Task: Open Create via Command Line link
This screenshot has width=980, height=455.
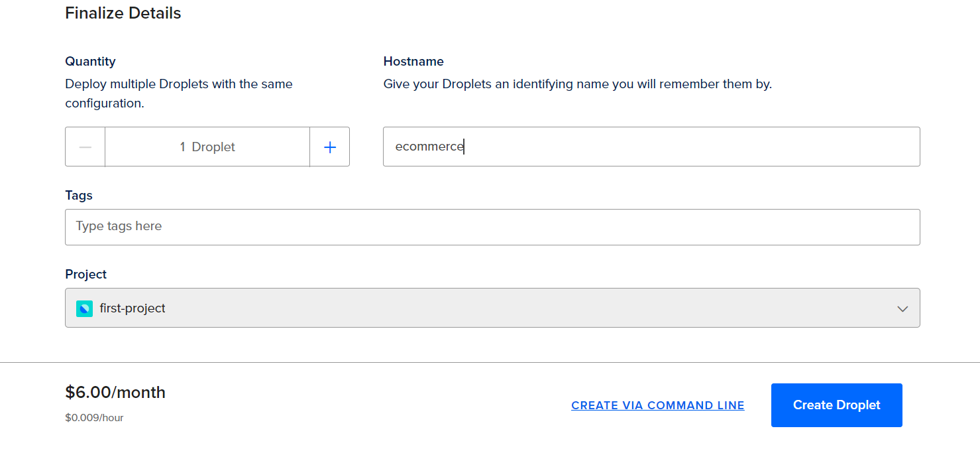Action: coord(658,405)
